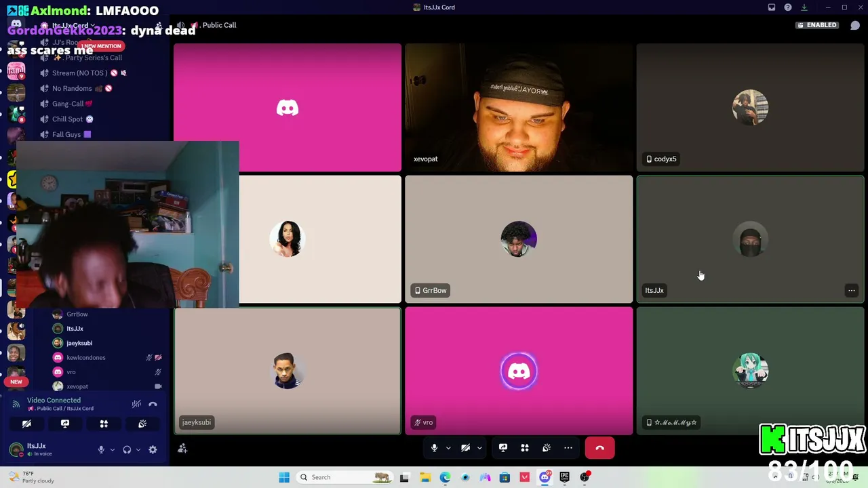Open Valorant from taskbar
The image size is (868, 488).
524,477
